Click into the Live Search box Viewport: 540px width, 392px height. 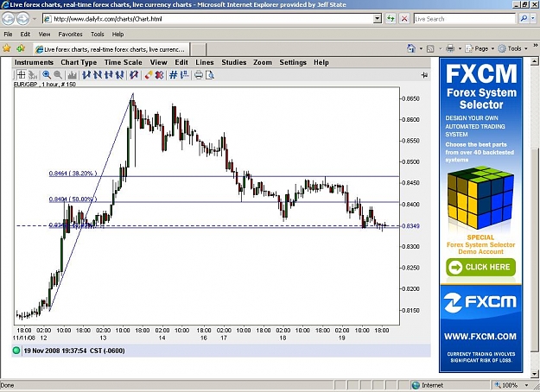pyautogui.click(x=465, y=19)
